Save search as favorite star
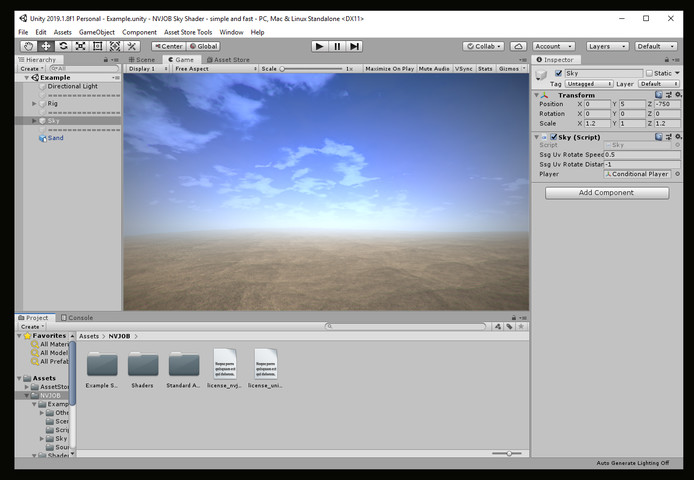 click(x=521, y=326)
